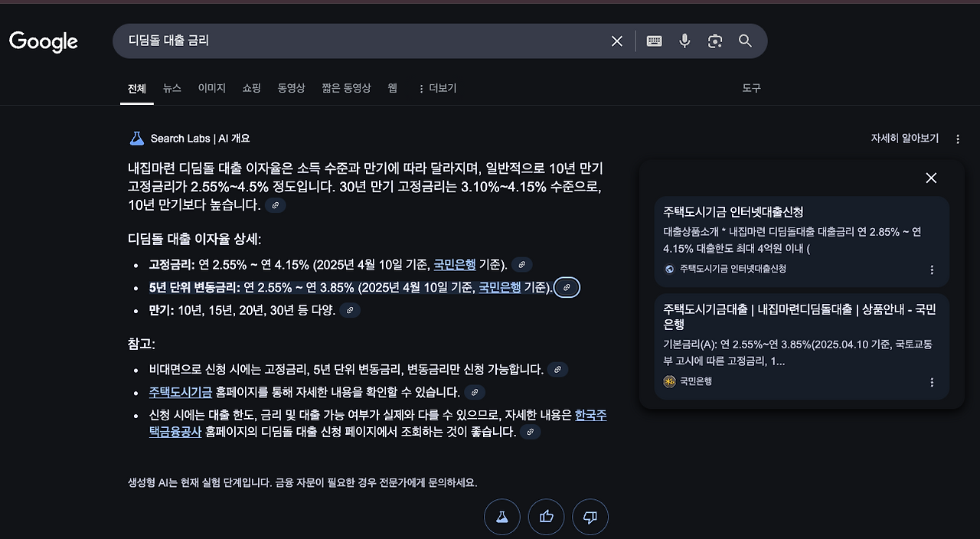
Task: Click the Search Labs flask icon
Action: (x=136, y=139)
